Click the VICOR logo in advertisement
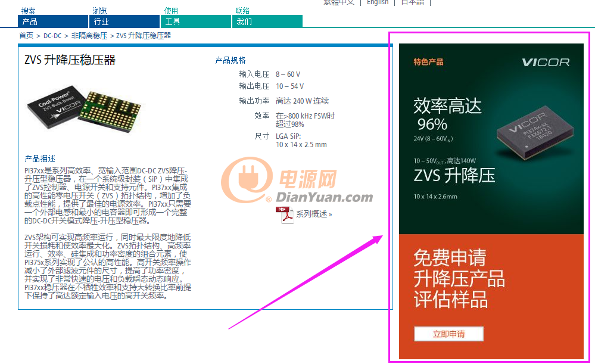595x364 pixels. coord(546,62)
